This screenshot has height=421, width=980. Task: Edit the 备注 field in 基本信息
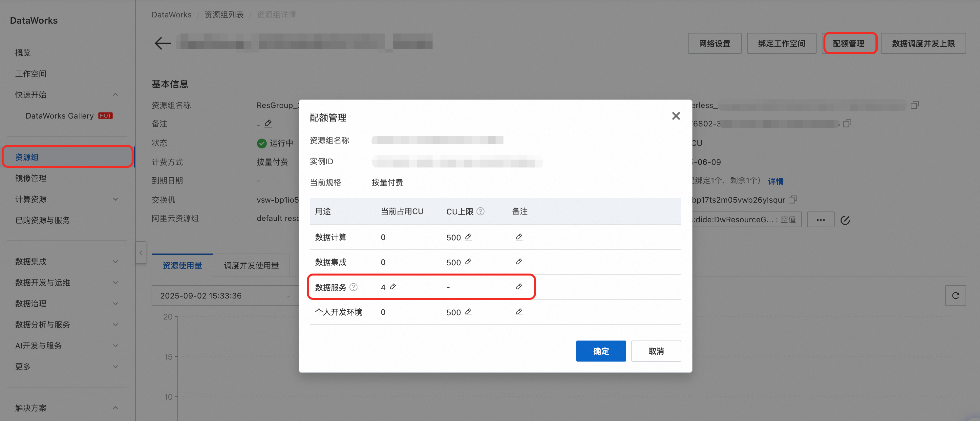[268, 123]
